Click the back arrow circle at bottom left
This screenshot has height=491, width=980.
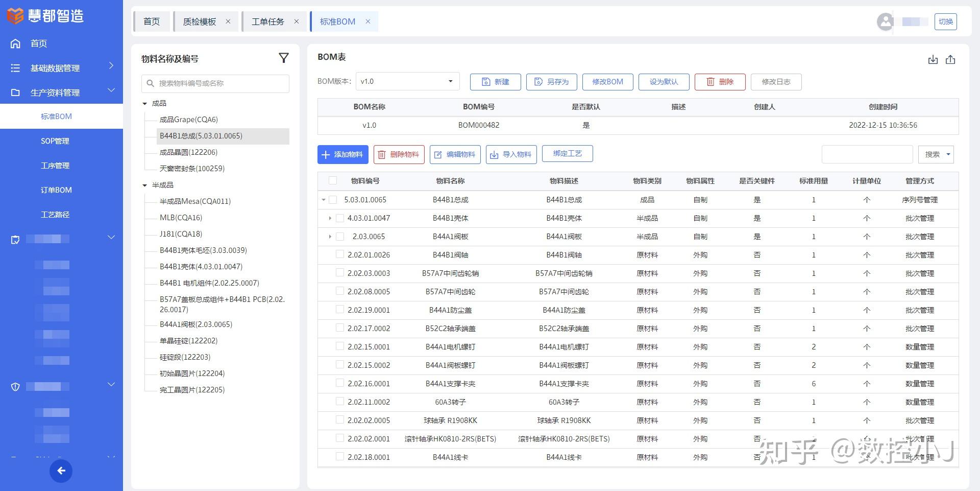coord(61,471)
